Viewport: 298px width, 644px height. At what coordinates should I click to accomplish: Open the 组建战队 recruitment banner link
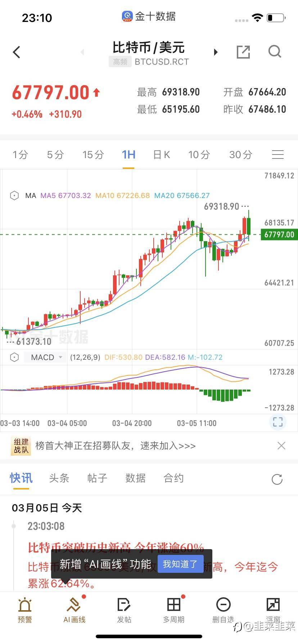click(x=115, y=446)
